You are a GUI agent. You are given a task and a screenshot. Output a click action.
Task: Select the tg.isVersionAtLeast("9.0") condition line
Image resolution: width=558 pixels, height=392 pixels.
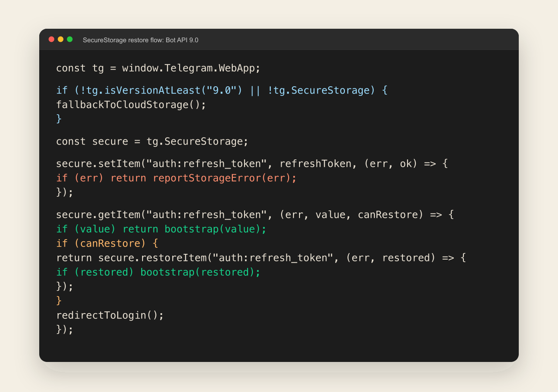point(222,90)
